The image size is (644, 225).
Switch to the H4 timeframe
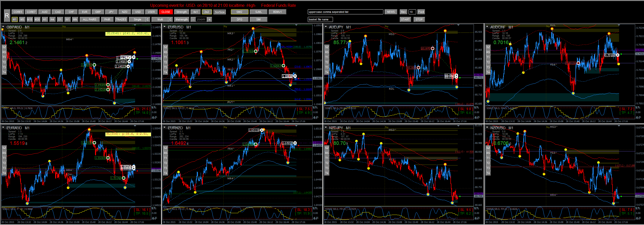(52, 19)
